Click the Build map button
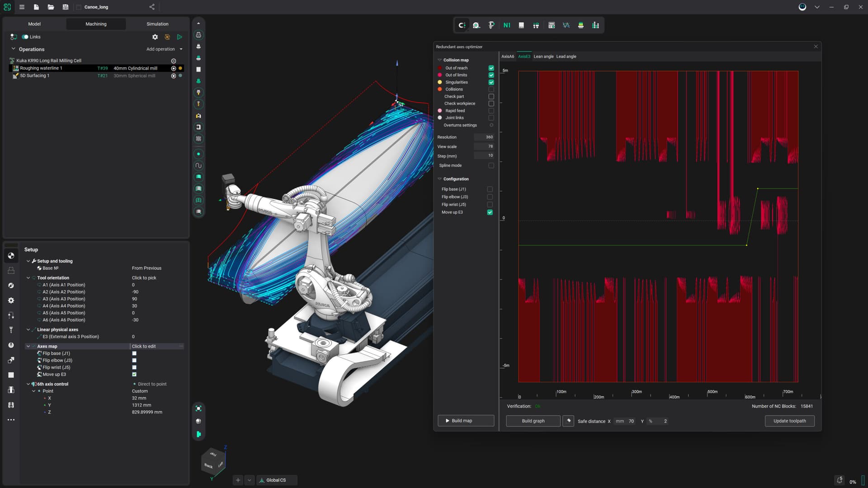868x488 pixels. click(x=466, y=421)
